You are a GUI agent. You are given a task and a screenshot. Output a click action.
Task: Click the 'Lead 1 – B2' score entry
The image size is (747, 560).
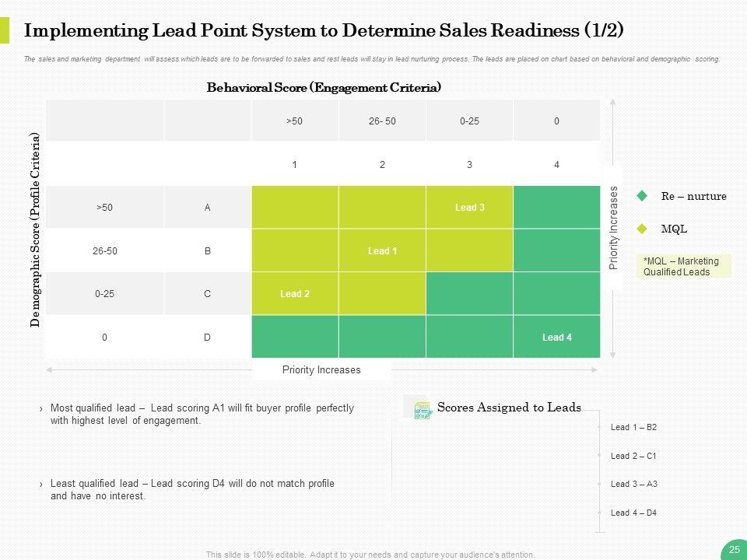pos(633,427)
